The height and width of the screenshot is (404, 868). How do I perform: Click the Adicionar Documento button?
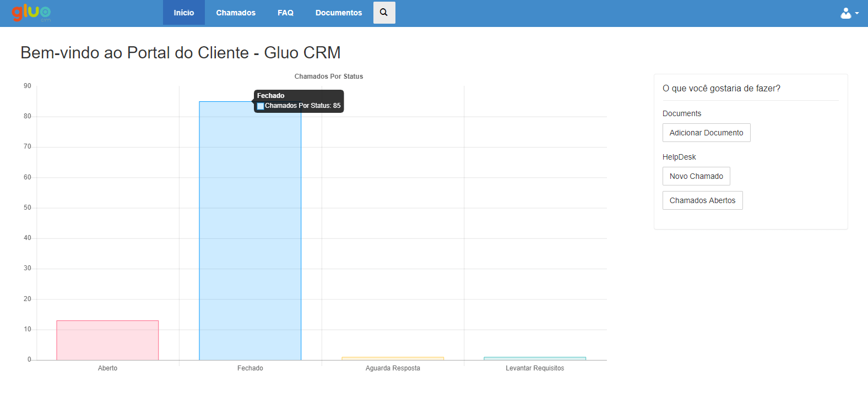(x=706, y=133)
